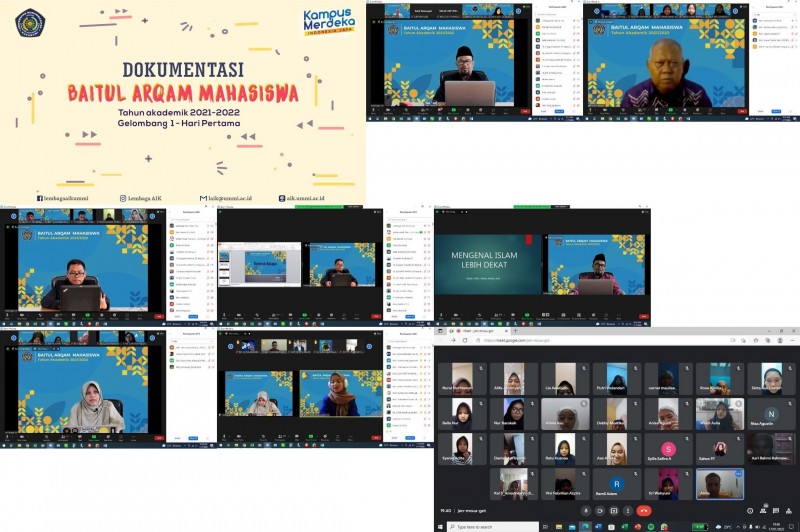The height and width of the screenshot is (532, 800).
Task: Select the Ramli Aslam participant tile
Action: [x=616, y=484]
